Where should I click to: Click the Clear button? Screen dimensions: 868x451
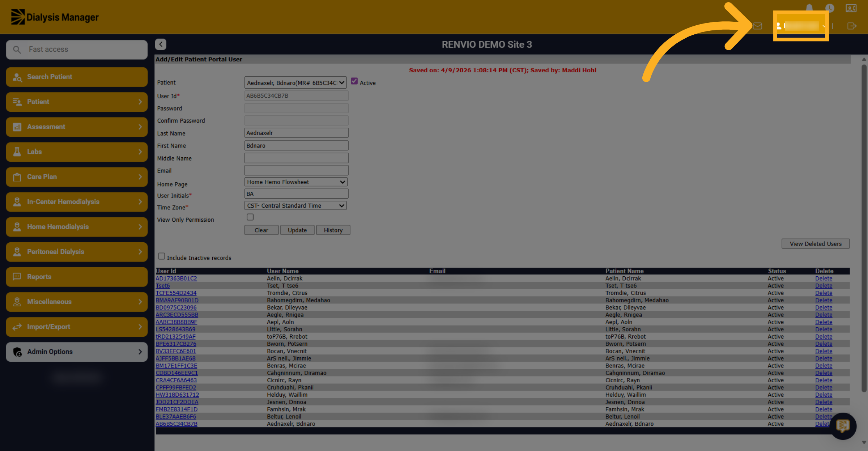[x=261, y=230]
